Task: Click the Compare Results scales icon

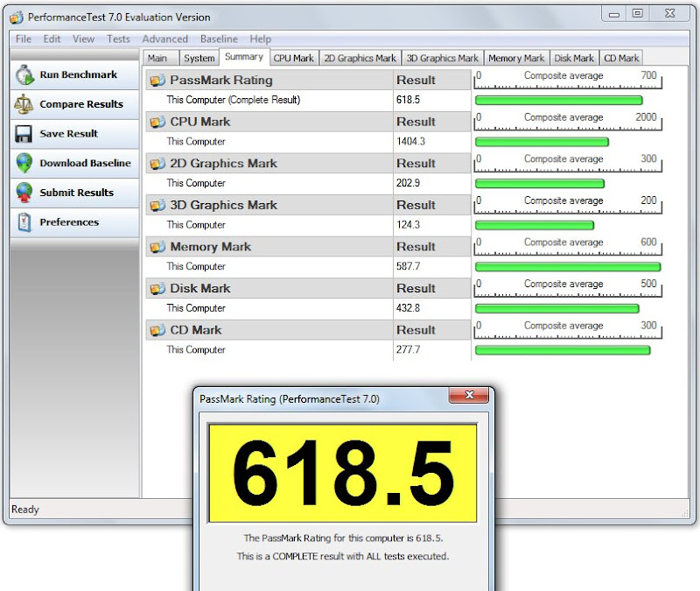Action: [24, 104]
